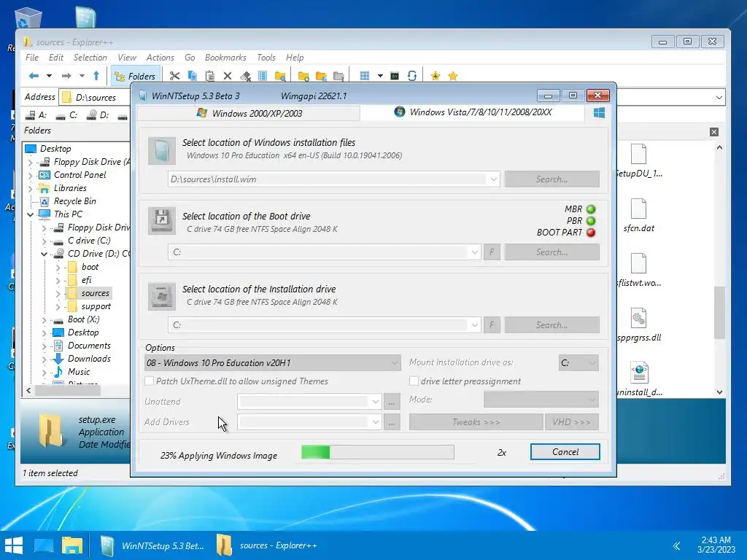Toggle the Folders pane button
The width and height of the screenshot is (747, 560).
pos(135,76)
